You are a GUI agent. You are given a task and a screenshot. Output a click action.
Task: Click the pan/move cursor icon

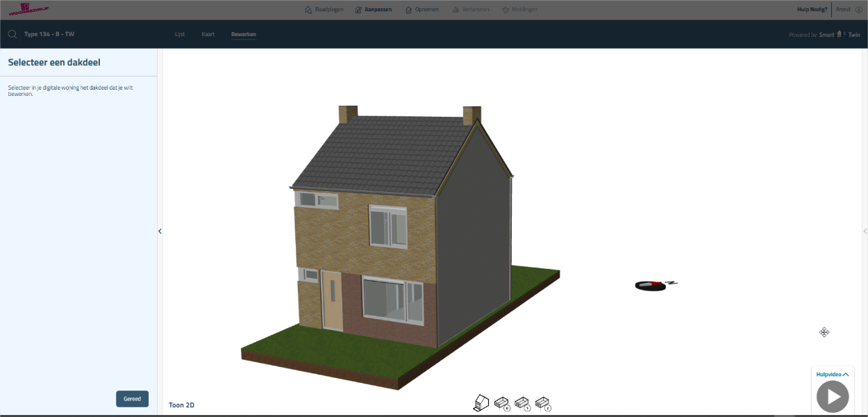[x=824, y=332]
